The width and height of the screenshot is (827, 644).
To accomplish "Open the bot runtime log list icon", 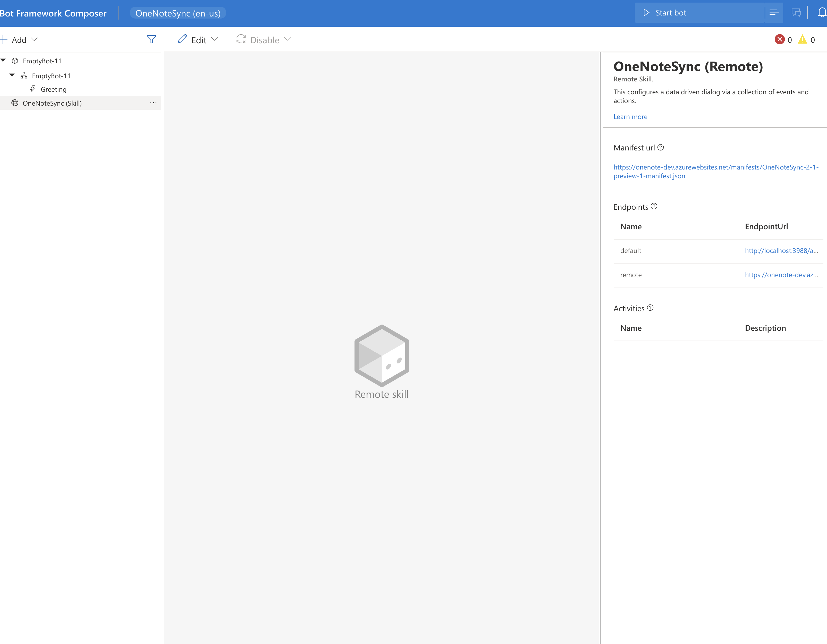I will tap(774, 13).
